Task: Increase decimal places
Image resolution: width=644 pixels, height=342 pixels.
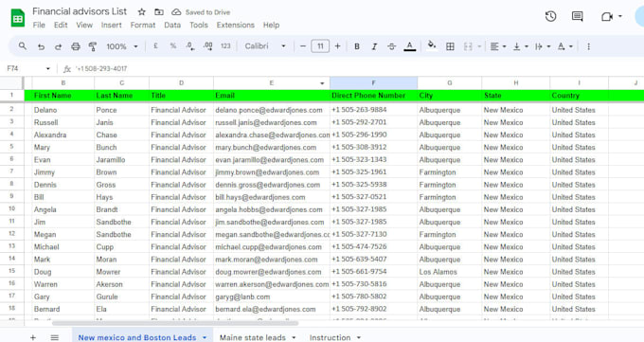Action: [207, 46]
